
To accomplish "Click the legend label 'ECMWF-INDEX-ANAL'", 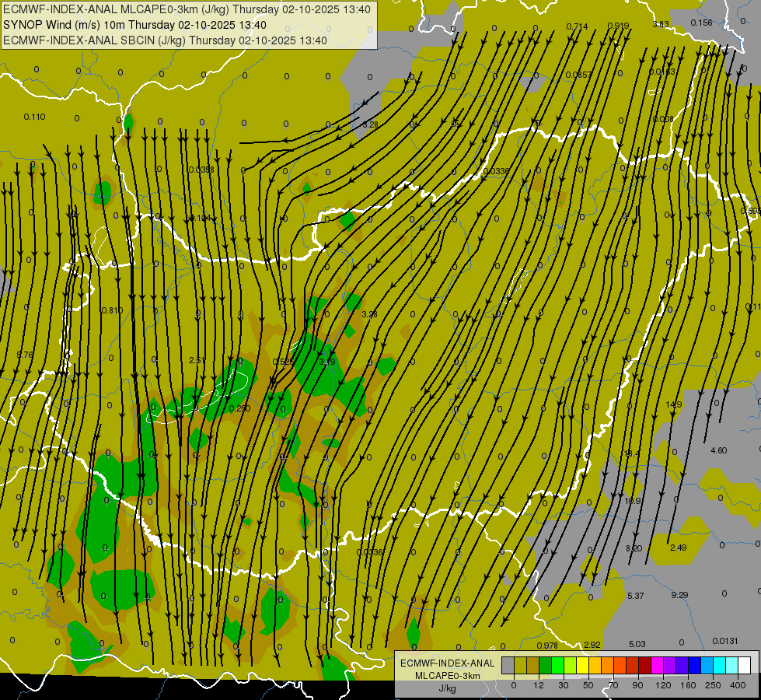I will [447, 663].
